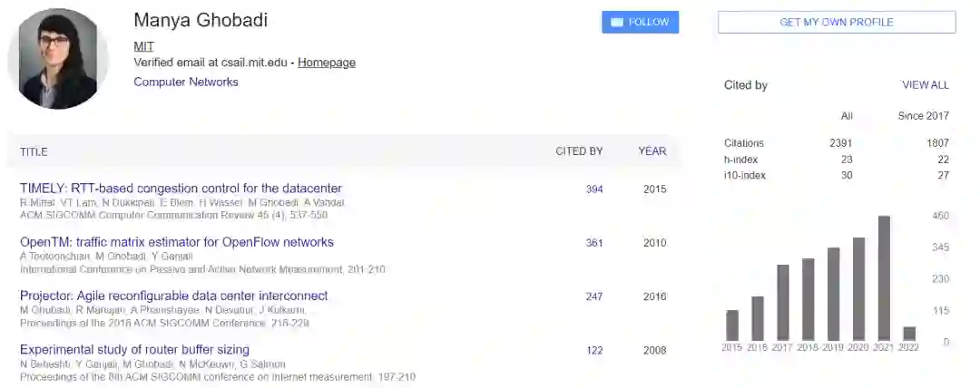View the 394 citations for TIMELY
This screenshot has height=388, width=980.
click(594, 189)
